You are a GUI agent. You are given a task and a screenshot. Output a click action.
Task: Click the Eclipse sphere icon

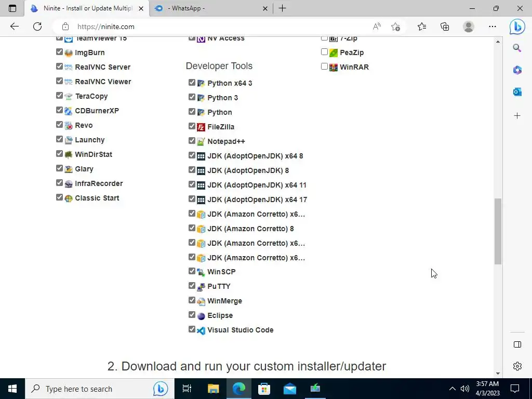201,316
